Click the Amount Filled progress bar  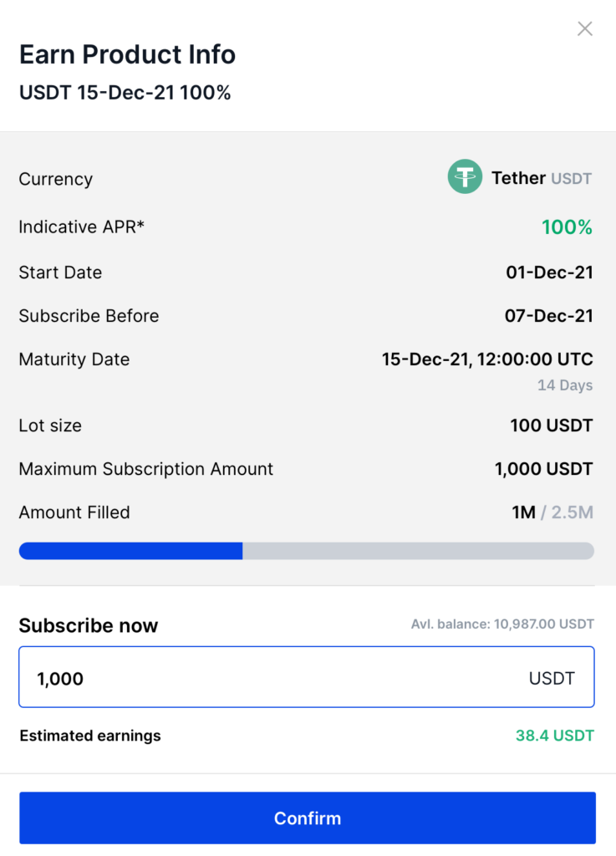[x=307, y=551]
